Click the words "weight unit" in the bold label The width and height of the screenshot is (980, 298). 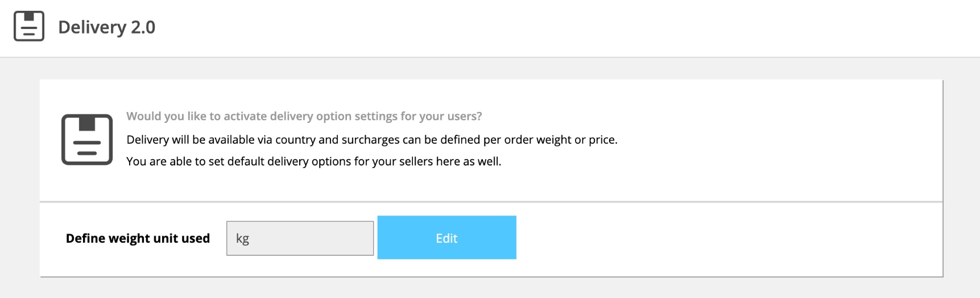[143, 238]
